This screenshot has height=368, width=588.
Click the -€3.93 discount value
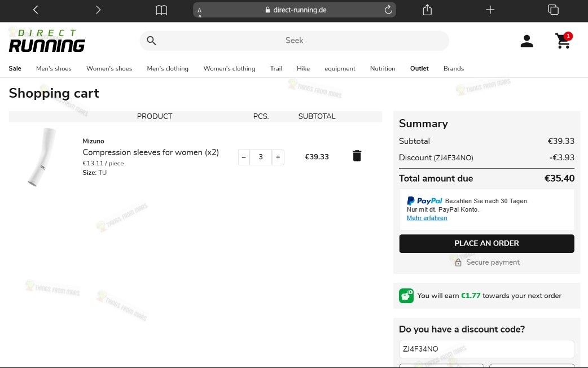[x=561, y=157]
